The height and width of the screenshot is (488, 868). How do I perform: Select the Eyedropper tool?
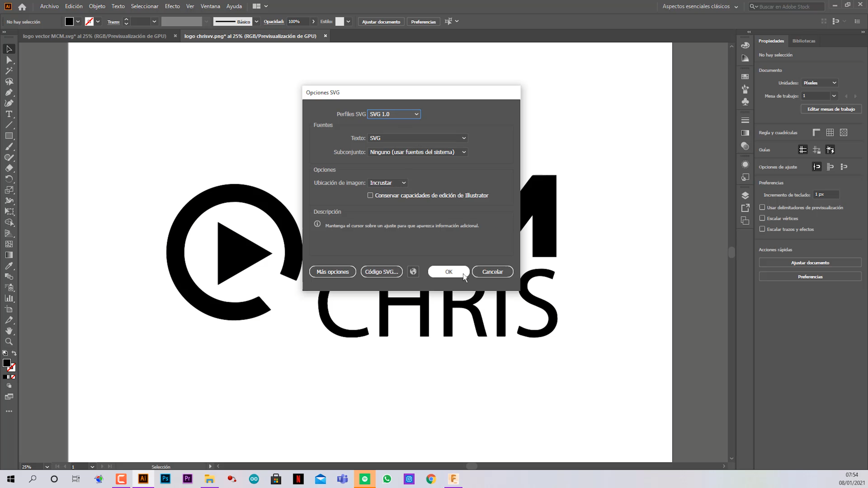tap(9, 266)
